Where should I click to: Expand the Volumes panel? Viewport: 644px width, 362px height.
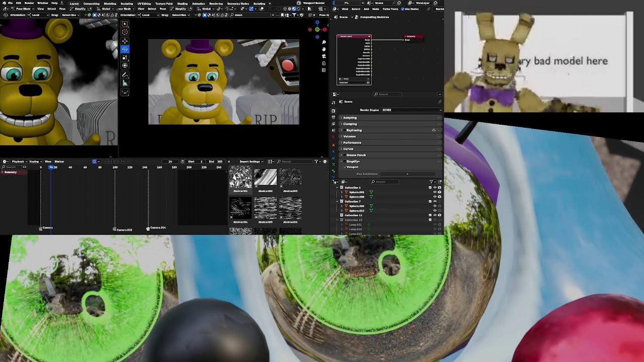(390, 136)
